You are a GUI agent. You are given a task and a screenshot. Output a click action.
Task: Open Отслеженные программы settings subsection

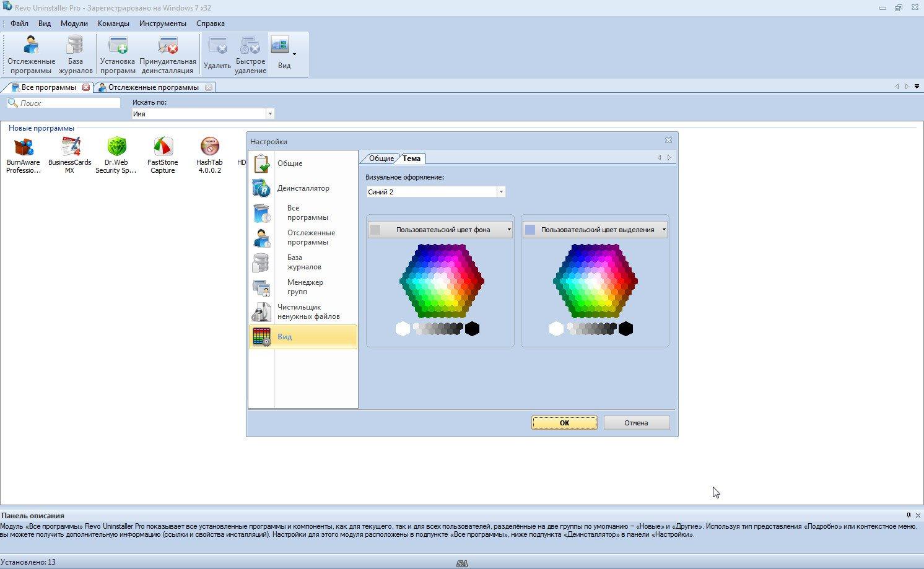(303, 238)
